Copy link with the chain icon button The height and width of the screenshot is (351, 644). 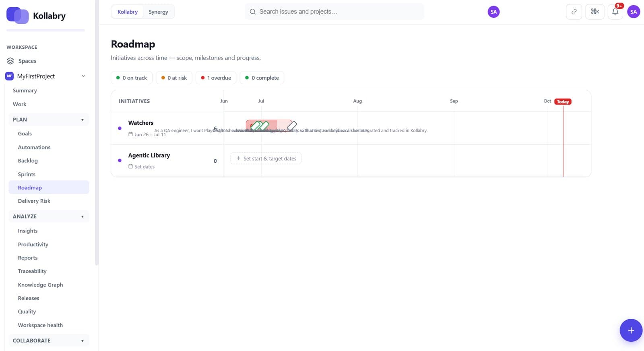(574, 12)
